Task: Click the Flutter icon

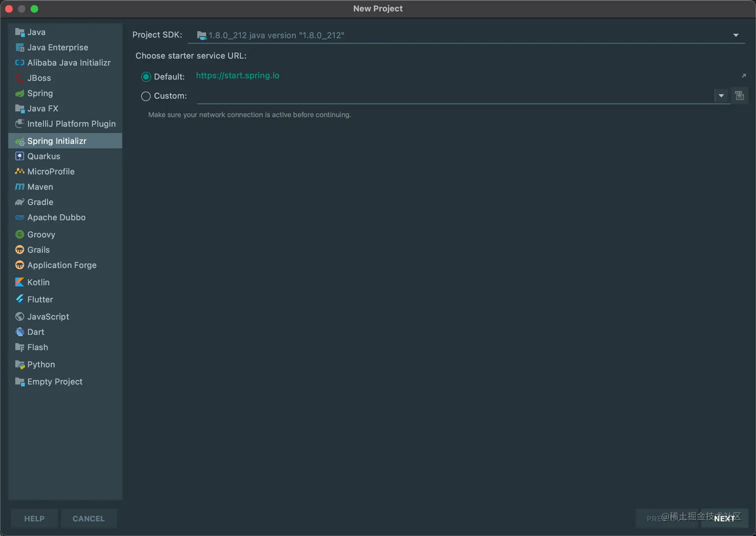Action: [20, 299]
